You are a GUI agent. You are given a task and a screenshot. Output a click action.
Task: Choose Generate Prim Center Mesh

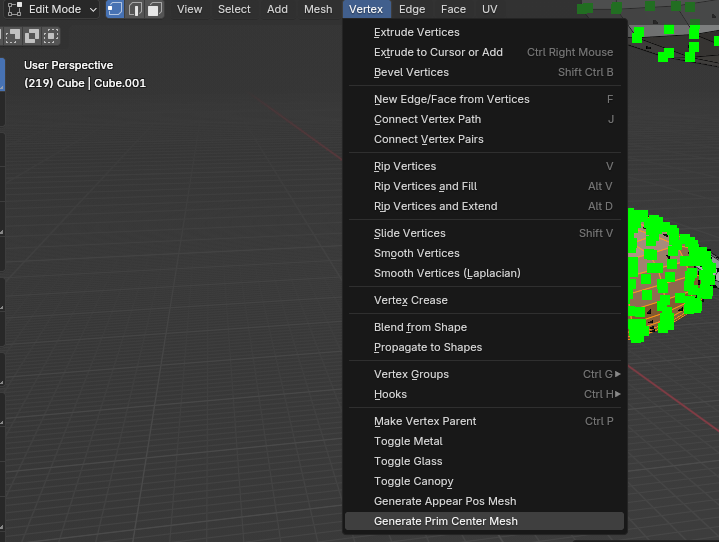click(484, 521)
